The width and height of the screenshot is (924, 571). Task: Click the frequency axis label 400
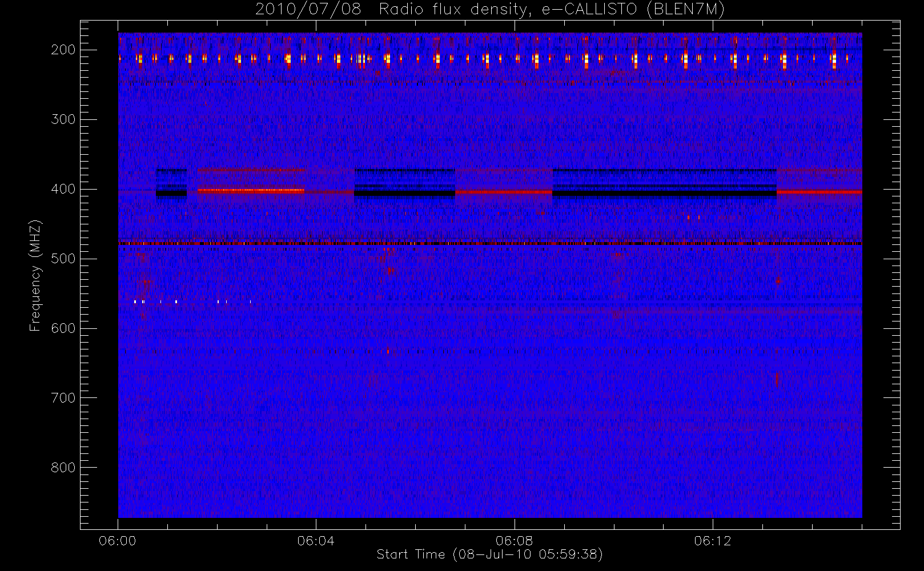click(x=63, y=189)
